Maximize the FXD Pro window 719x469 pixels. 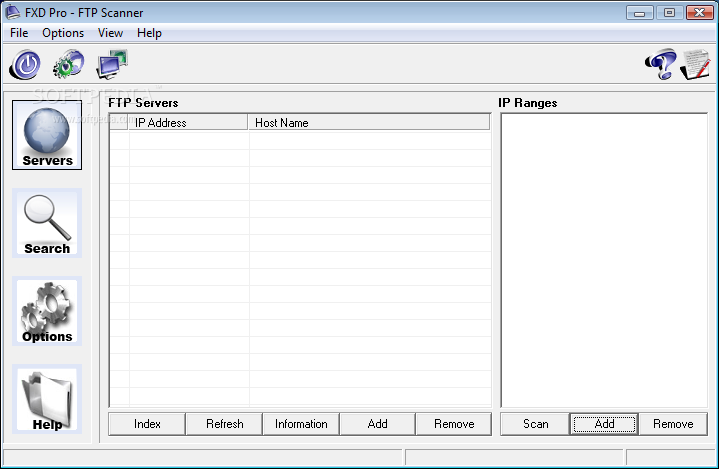[x=669, y=13]
